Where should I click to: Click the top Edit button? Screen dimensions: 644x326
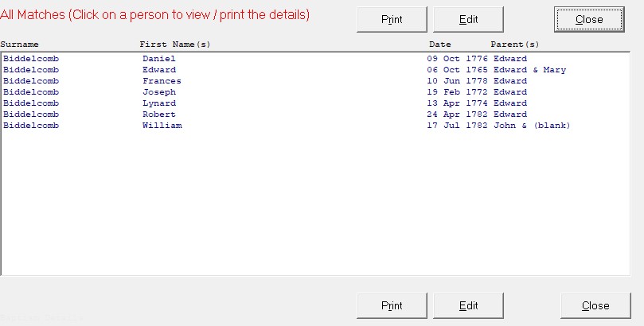468,19
